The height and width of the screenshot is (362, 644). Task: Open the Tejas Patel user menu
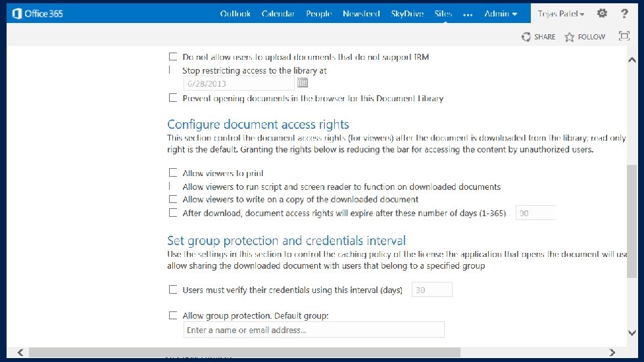click(561, 14)
